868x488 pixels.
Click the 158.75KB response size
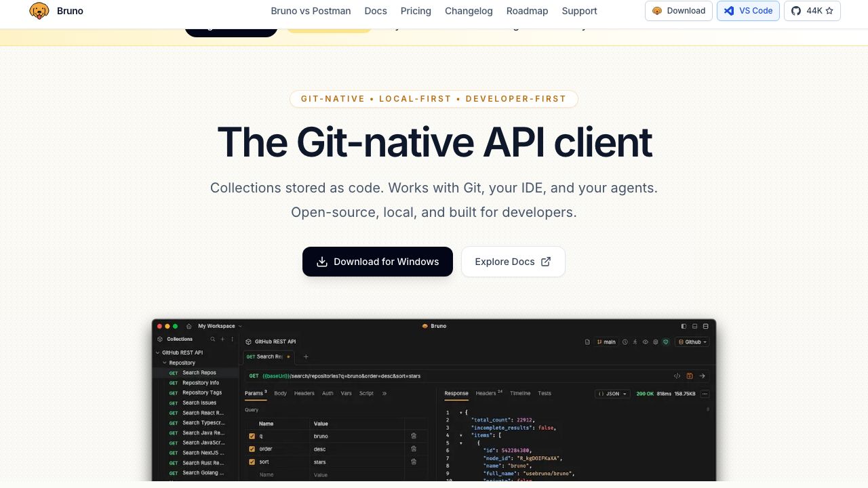(x=685, y=394)
